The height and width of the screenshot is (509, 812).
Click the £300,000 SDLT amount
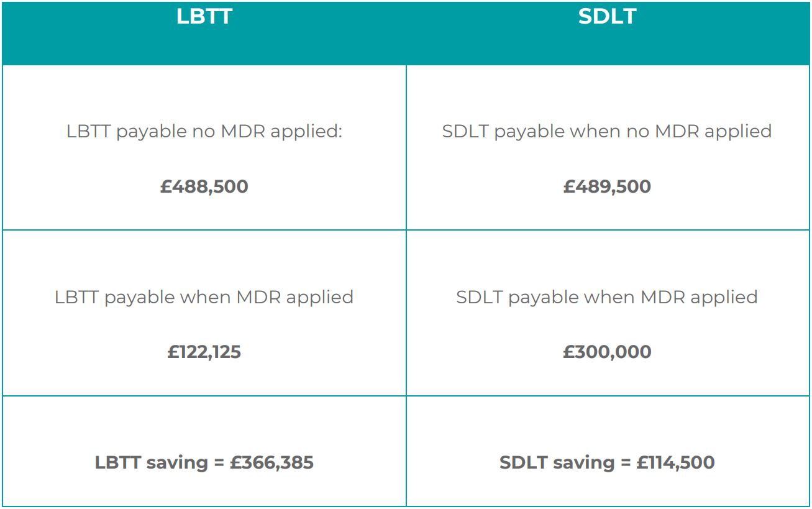607,352
